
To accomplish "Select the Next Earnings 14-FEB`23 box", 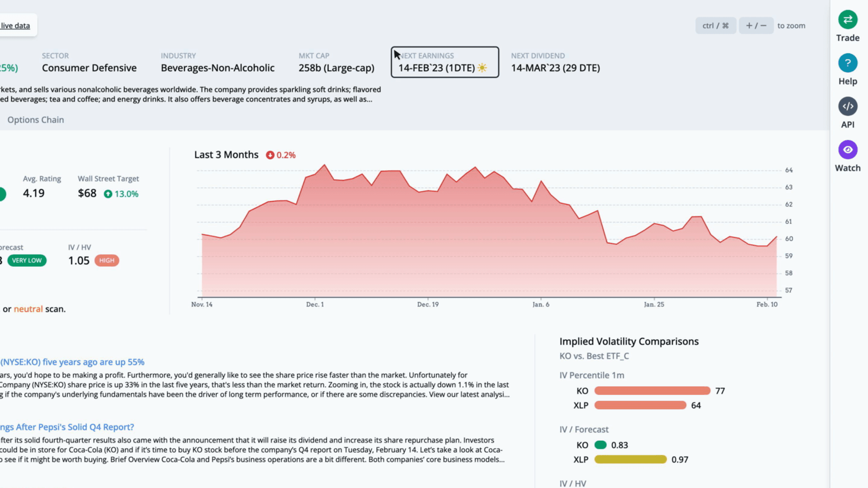I will click(x=445, y=62).
